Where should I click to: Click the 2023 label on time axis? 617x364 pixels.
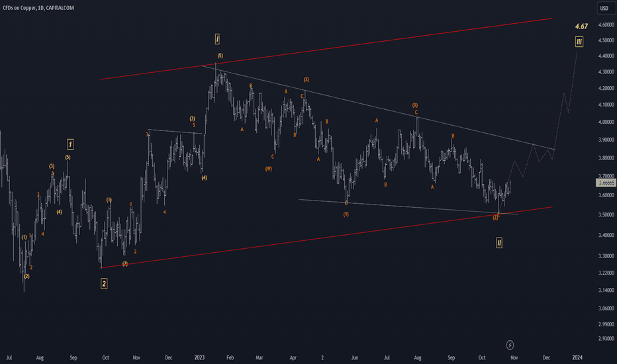[x=199, y=357]
